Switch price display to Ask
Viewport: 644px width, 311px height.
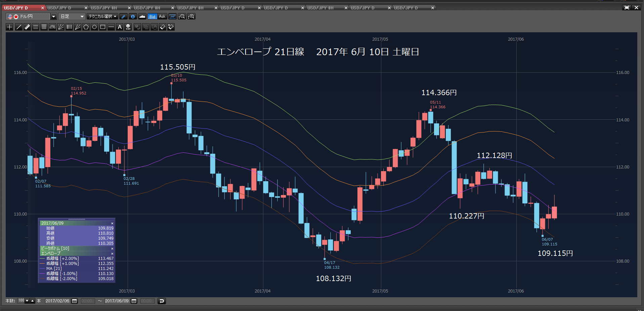(x=162, y=16)
